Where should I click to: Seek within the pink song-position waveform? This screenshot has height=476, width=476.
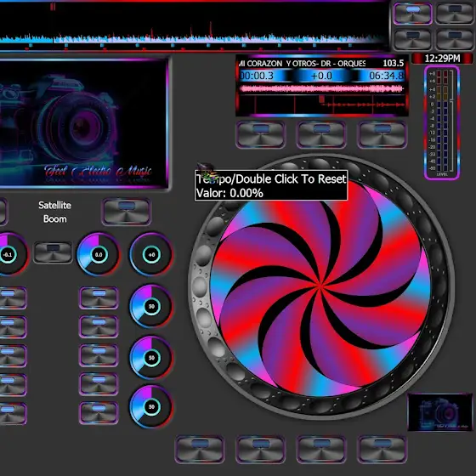[321, 88]
